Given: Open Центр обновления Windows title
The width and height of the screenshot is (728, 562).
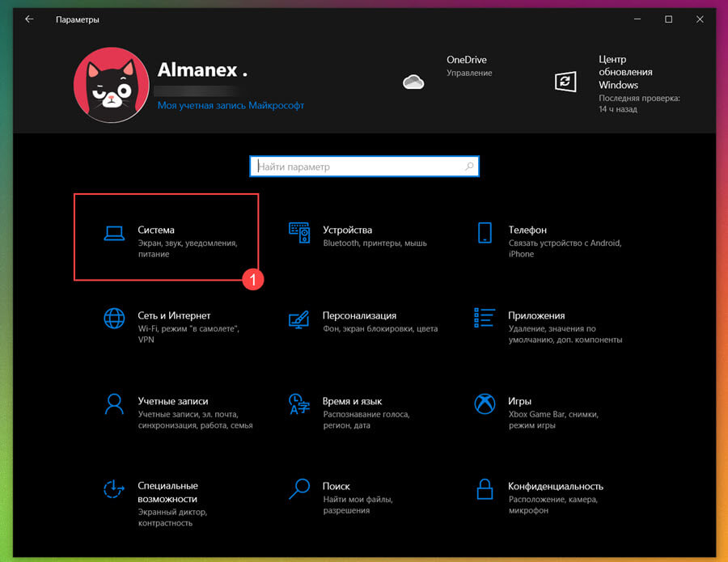Looking at the screenshot, I should click(625, 72).
